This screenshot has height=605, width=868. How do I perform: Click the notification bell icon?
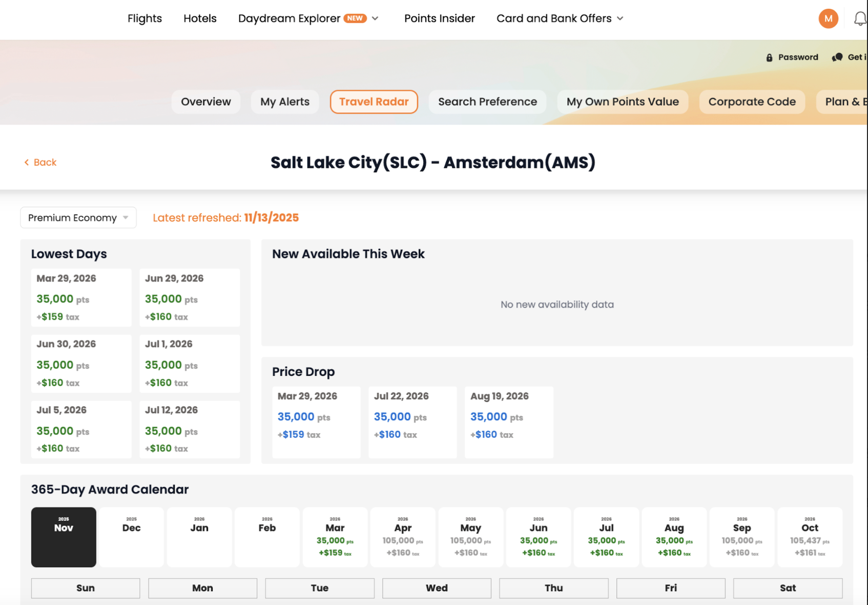tap(860, 19)
